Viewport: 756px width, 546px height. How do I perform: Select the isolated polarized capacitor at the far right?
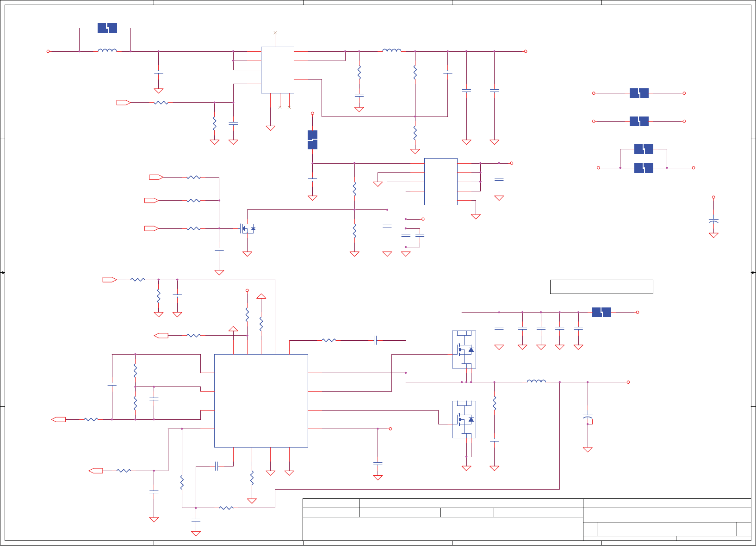[713, 221]
